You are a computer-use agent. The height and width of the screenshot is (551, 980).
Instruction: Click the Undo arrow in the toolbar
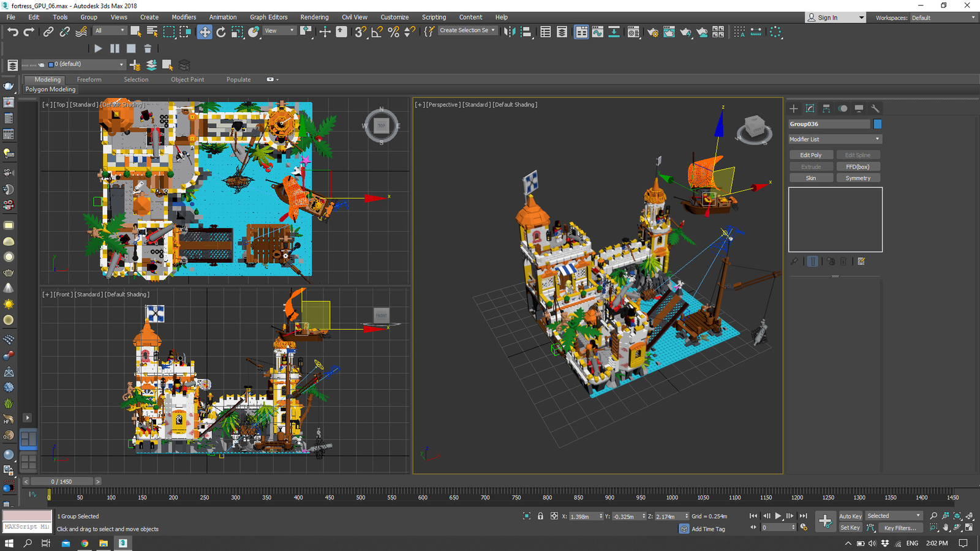(13, 32)
